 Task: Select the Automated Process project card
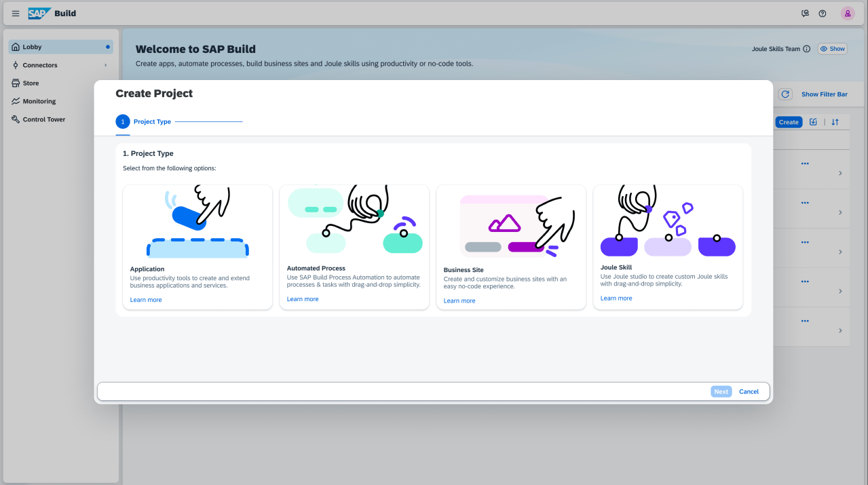tap(354, 248)
